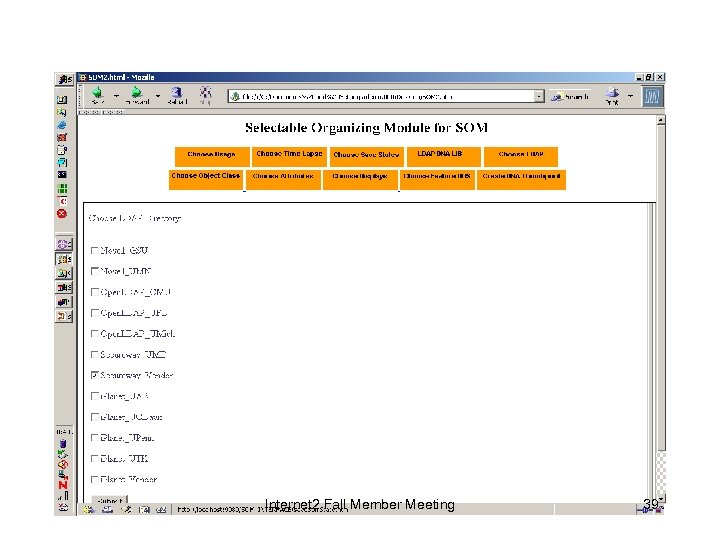The image size is (720, 540).
Task: Reload the page with the Reload icon
Action: click(177, 95)
